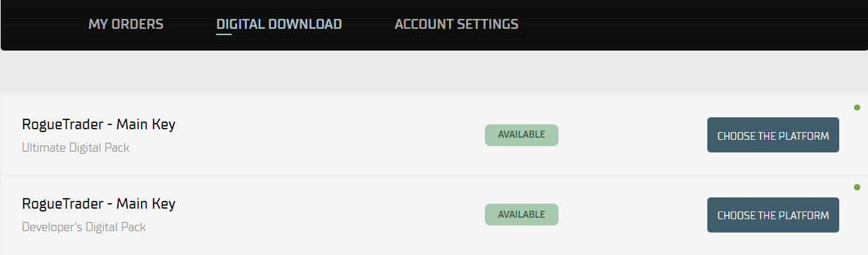This screenshot has height=255, width=868.
Task: Click the divider line between the two key rows
Action: [x=434, y=175]
